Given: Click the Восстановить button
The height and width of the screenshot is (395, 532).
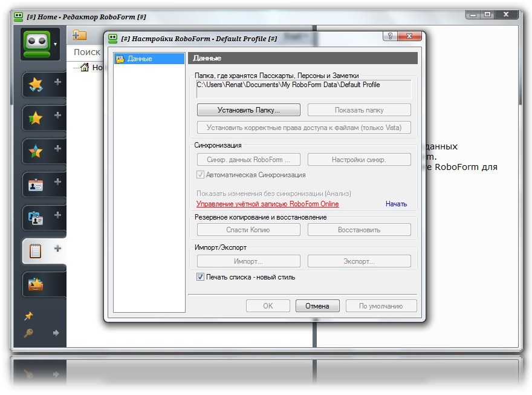Looking at the screenshot, I should (x=359, y=230).
